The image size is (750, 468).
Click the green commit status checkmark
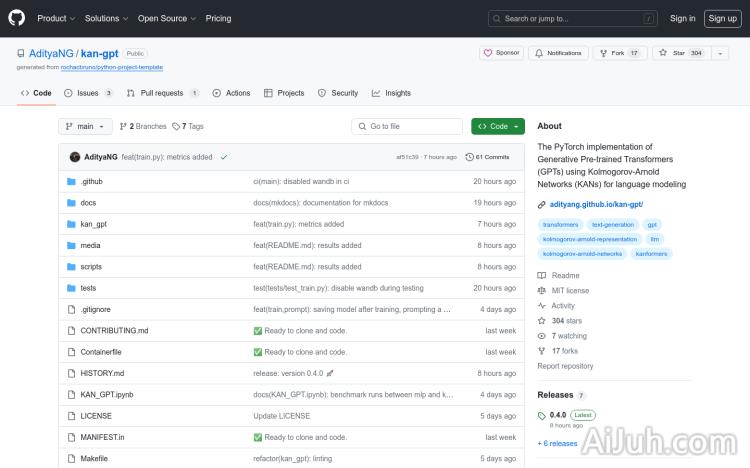coord(224,157)
